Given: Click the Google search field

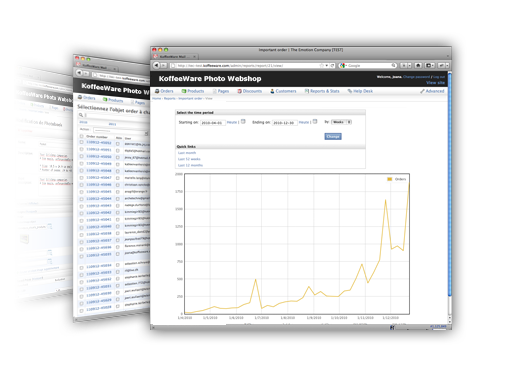Looking at the screenshot, I should [368, 66].
